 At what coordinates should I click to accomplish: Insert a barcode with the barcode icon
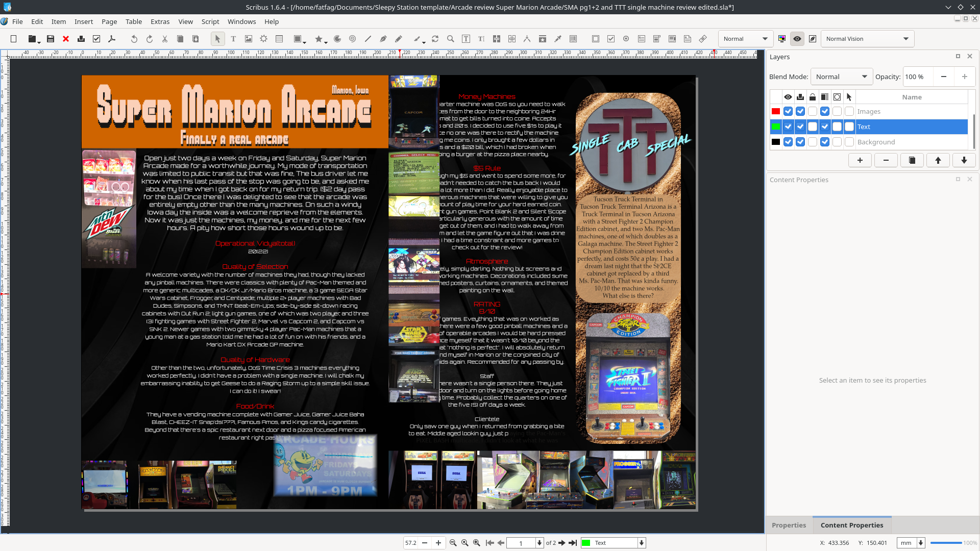[x=573, y=39]
